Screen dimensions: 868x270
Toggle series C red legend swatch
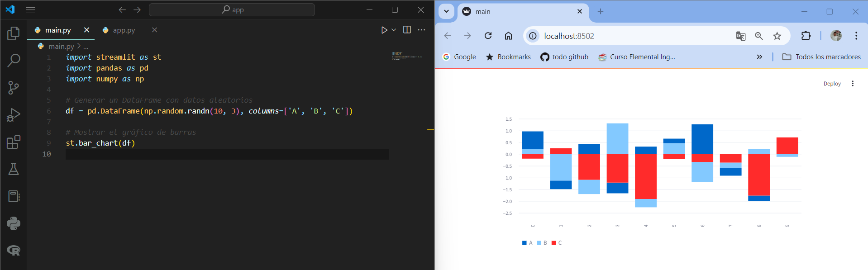[553, 243]
